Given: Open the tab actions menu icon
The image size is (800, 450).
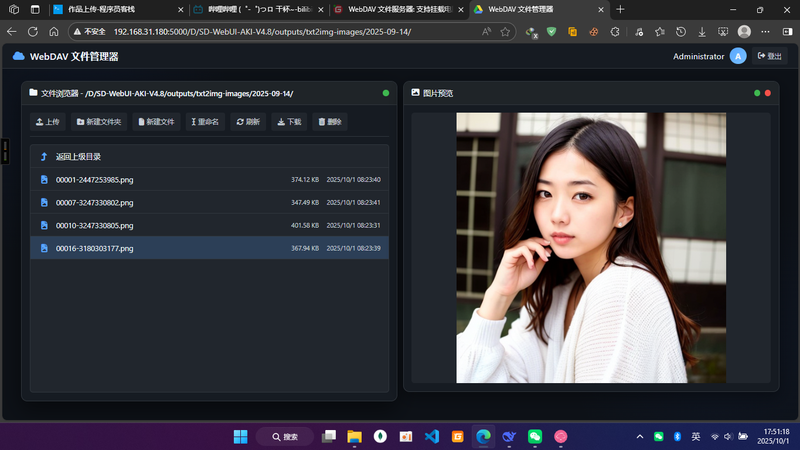Looking at the screenshot, I should pos(35,9).
